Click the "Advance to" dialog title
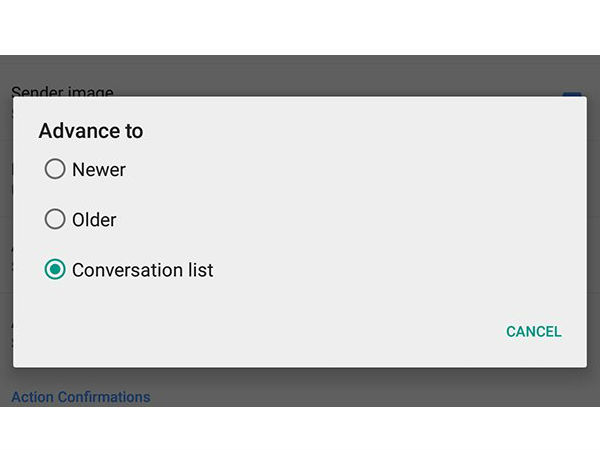 (x=91, y=131)
